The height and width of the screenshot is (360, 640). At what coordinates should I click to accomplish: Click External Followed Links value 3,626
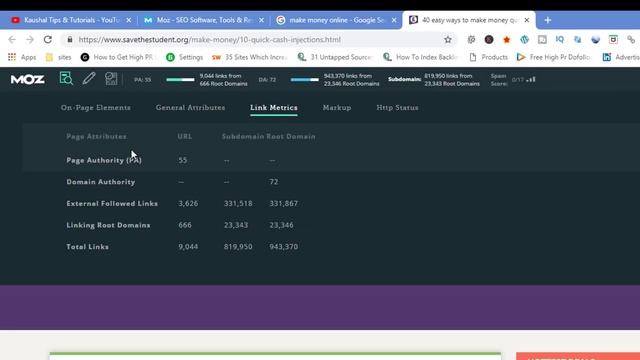188,204
